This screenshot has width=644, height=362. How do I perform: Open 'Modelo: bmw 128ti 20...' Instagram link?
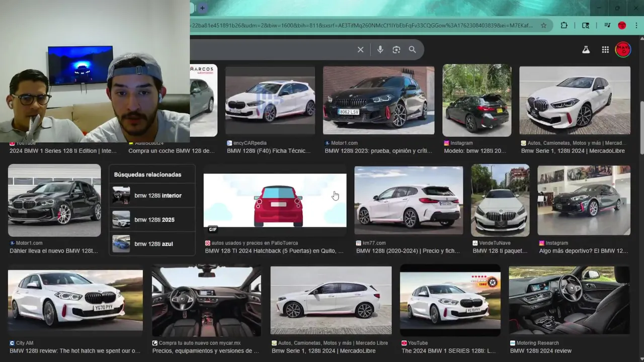475,151
